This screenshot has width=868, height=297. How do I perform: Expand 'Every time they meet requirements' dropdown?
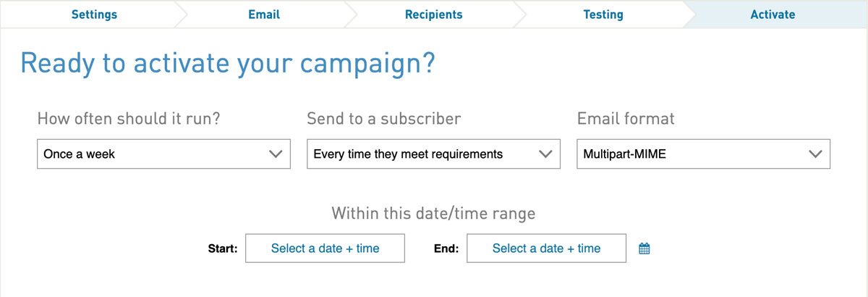pyautogui.click(x=433, y=154)
